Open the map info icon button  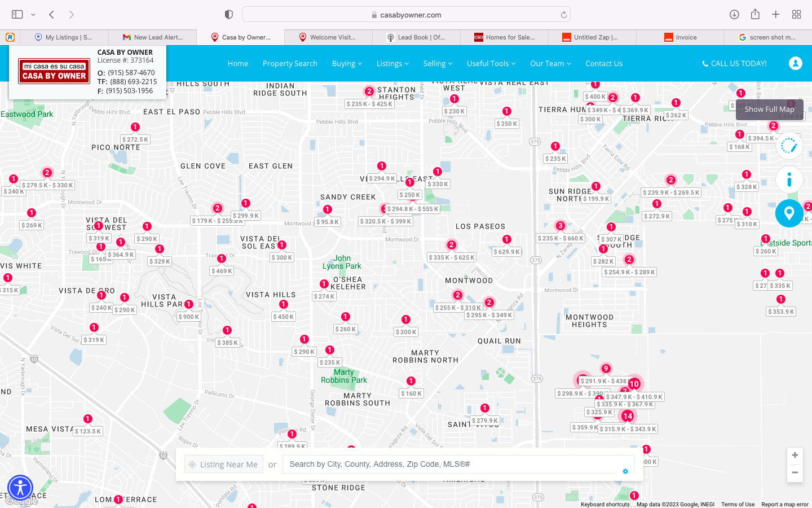789,180
